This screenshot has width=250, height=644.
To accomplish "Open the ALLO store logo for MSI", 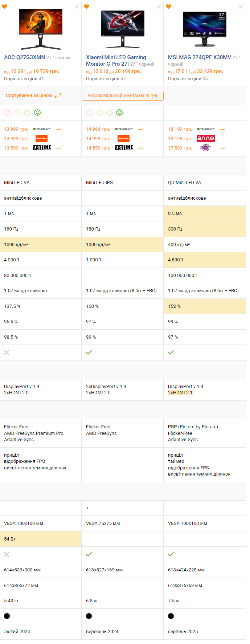I will coord(206,139).
